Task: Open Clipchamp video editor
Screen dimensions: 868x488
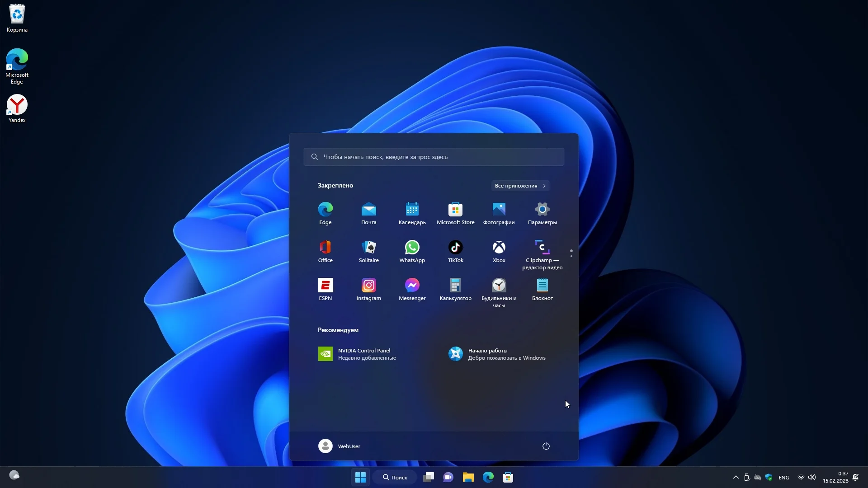Action: tap(542, 254)
